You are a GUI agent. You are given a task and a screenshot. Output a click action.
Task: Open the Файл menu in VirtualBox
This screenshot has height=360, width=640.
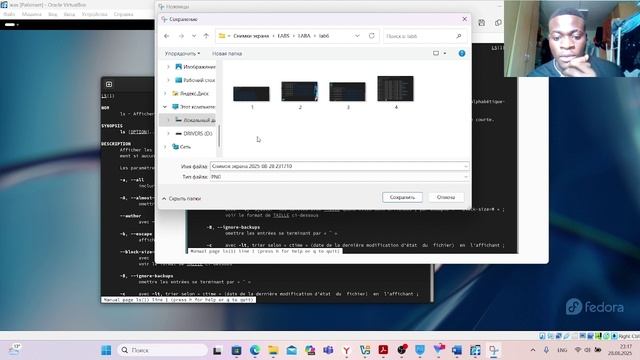pyautogui.click(x=9, y=14)
